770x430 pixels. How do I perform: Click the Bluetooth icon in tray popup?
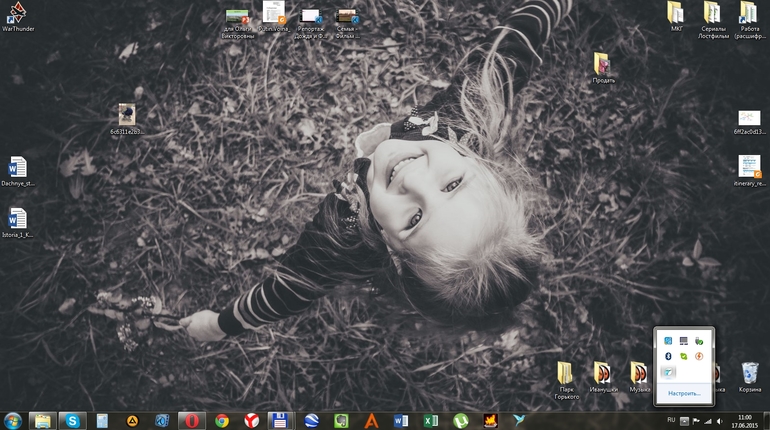667,356
